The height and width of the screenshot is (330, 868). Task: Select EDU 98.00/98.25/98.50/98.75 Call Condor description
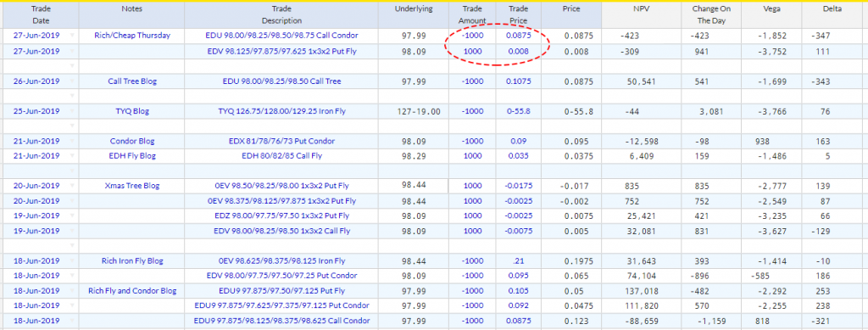click(x=281, y=36)
